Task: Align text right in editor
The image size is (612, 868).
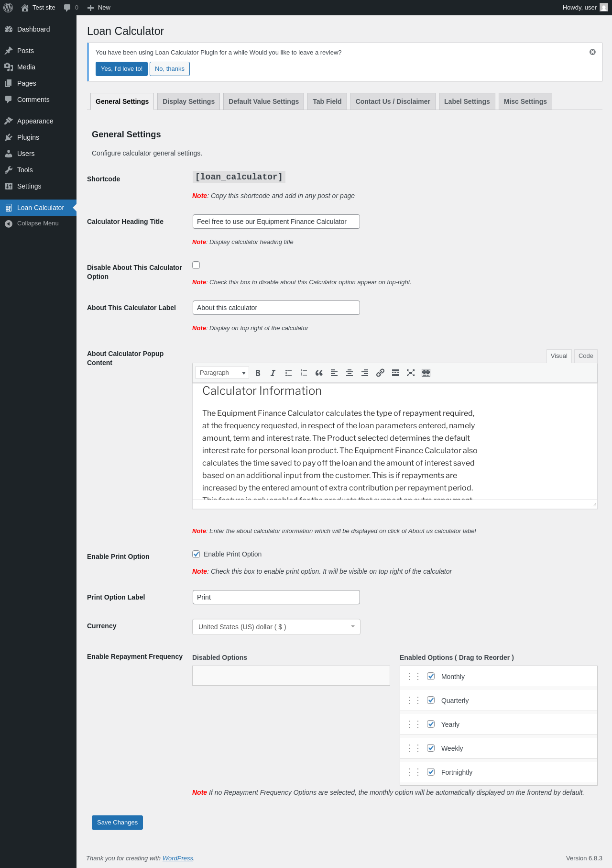Action: click(365, 373)
